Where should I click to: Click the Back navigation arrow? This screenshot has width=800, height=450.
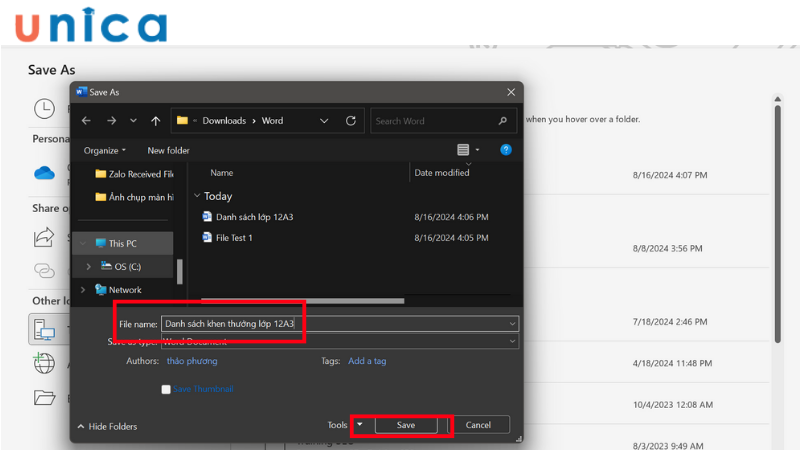(x=86, y=121)
